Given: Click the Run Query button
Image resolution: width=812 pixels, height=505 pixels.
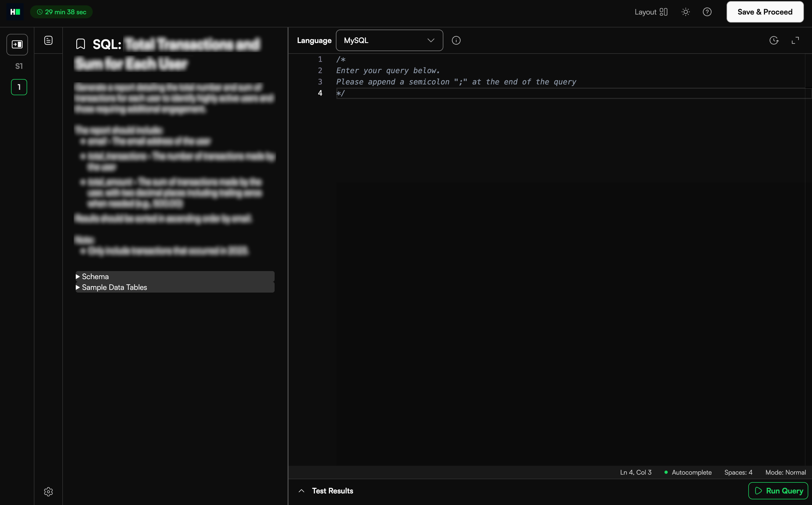Looking at the screenshot, I should pos(778,491).
